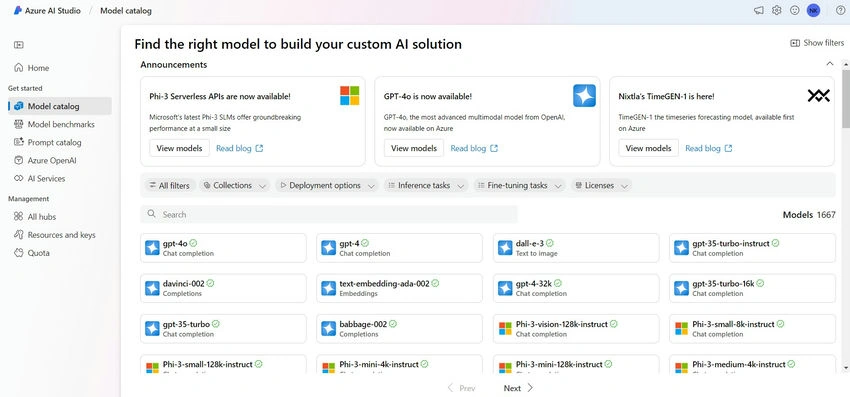
Task: Open Model benchmarks page
Action: (x=60, y=124)
